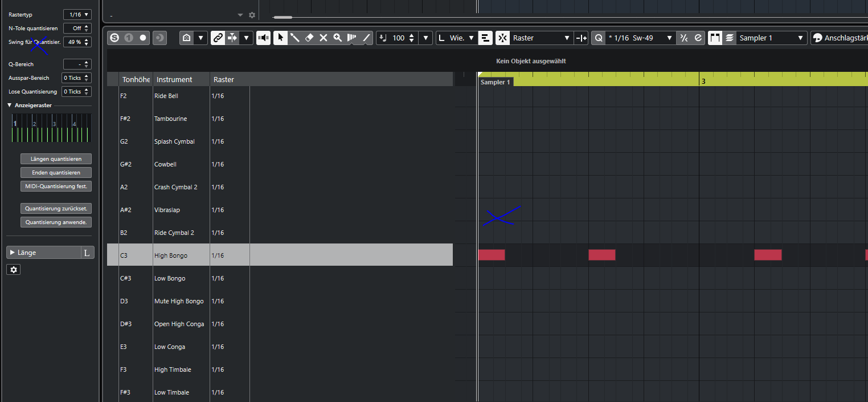
Task: Toggle the Acoustic Feedback speaker button
Action: [x=263, y=38]
